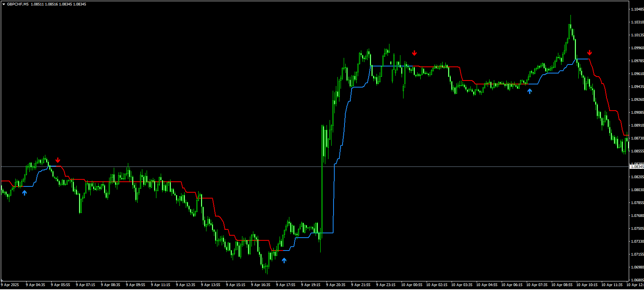Click the 1.07330 price scale label

point(637,241)
